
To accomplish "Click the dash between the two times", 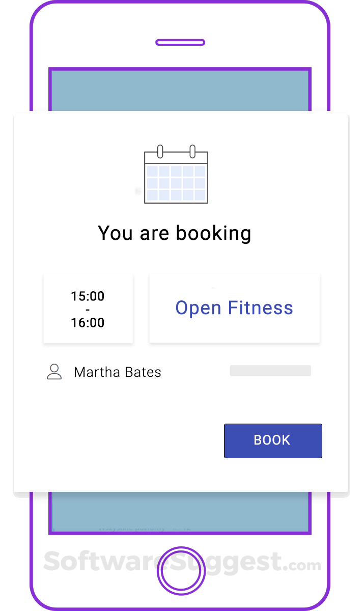I will [88, 310].
